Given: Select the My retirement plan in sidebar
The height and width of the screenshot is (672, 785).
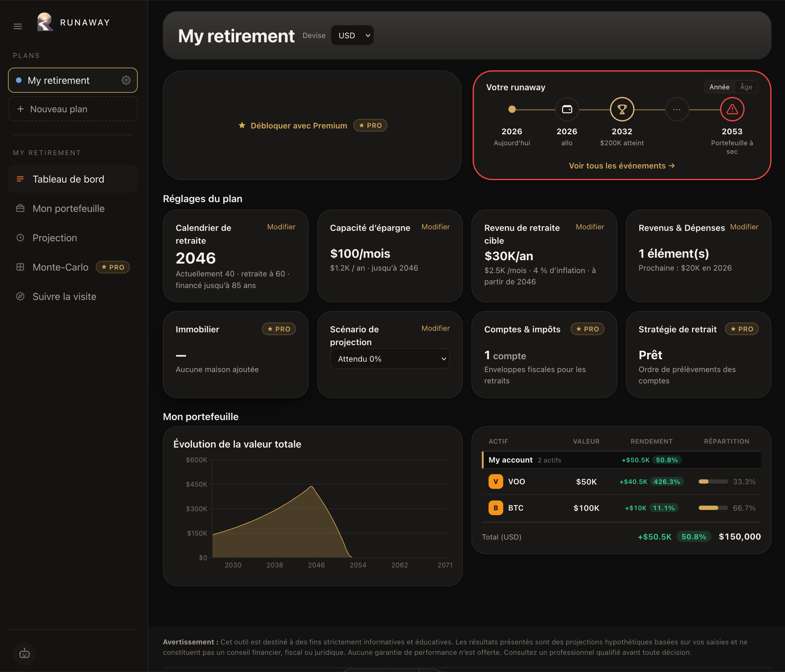Looking at the screenshot, I should coord(73,80).
